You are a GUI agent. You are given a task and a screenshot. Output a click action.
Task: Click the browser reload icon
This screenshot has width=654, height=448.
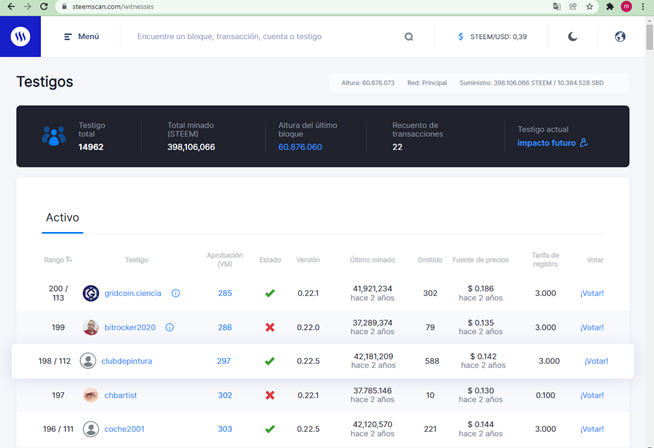[44, 6]
